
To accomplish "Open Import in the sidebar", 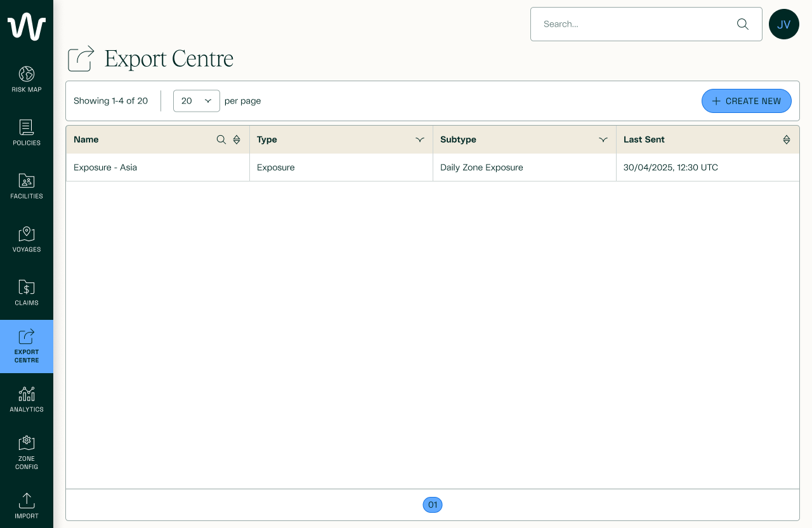I will pyautogui.click(x=27, y=505).
